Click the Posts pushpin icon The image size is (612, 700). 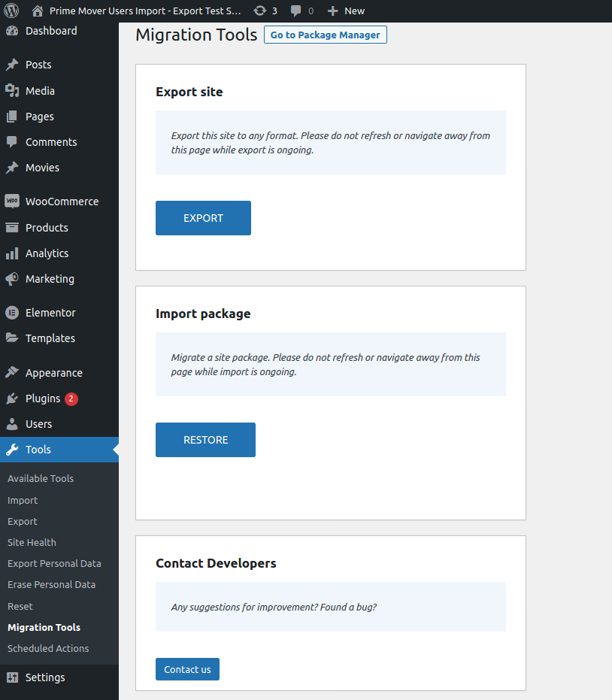[12, 65]
